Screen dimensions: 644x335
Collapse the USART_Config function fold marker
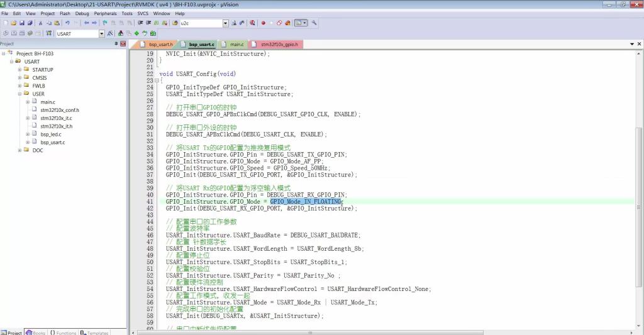click(155, 81)
